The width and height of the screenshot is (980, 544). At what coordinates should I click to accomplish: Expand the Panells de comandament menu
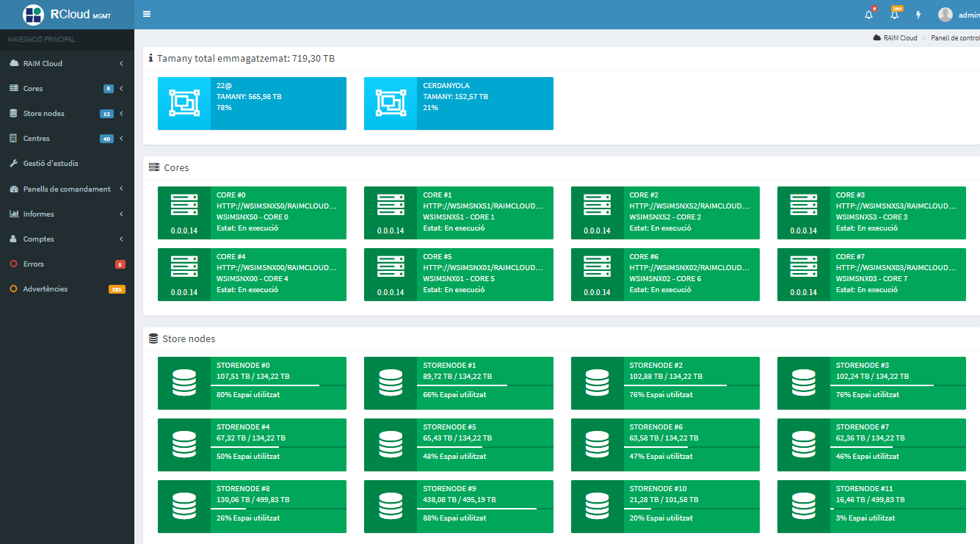coord(66,189)
